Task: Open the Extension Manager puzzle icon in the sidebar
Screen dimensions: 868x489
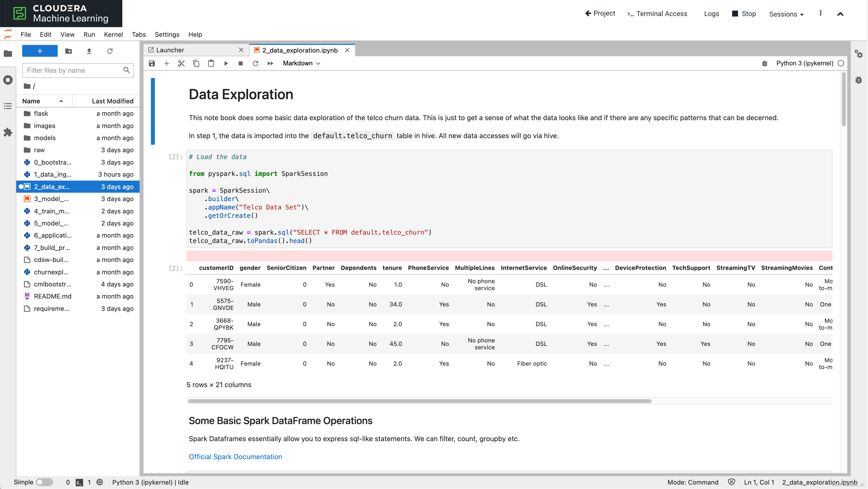Action: pos(8,132)
